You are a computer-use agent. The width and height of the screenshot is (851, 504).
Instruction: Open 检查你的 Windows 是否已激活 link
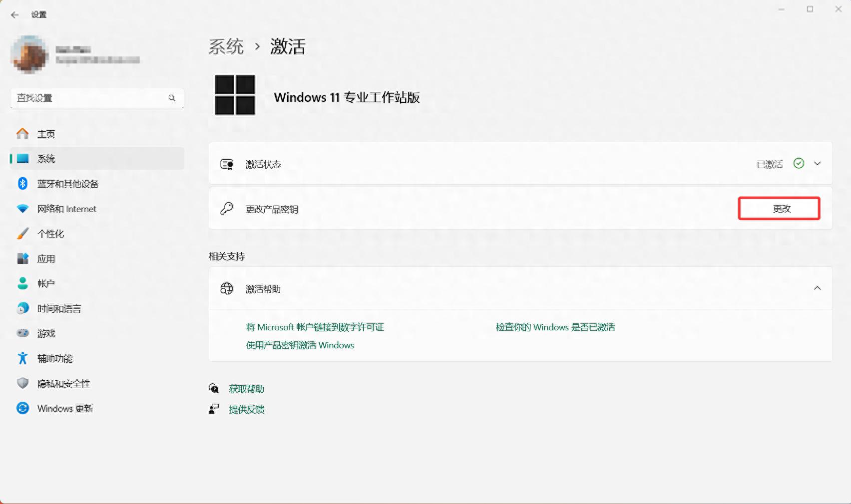[x=555, y=327]
